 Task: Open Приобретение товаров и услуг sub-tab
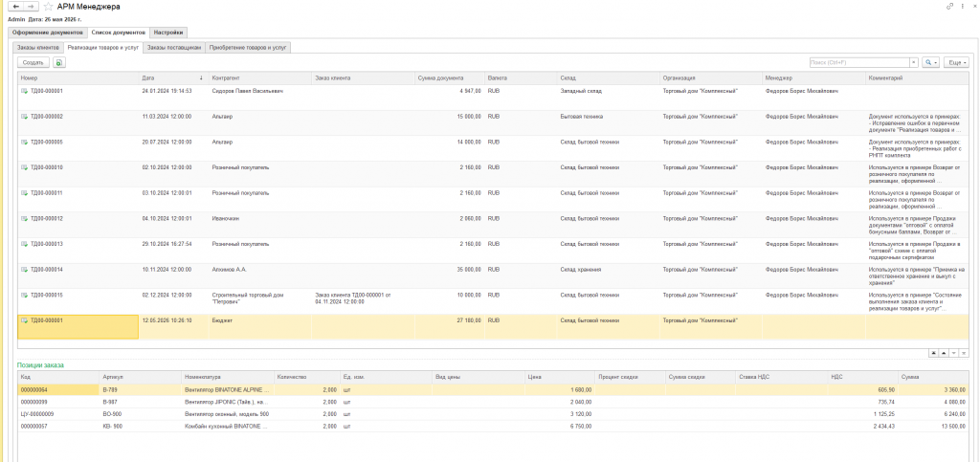(x=248, y=48)
